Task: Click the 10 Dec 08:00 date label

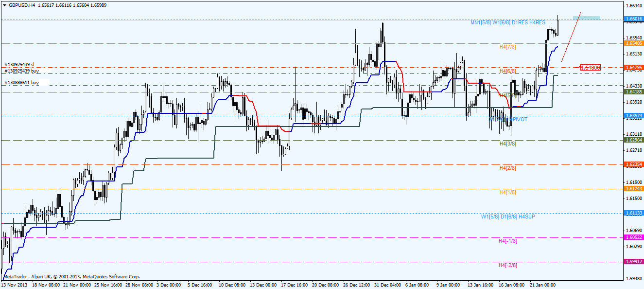Action: [232, 285]
